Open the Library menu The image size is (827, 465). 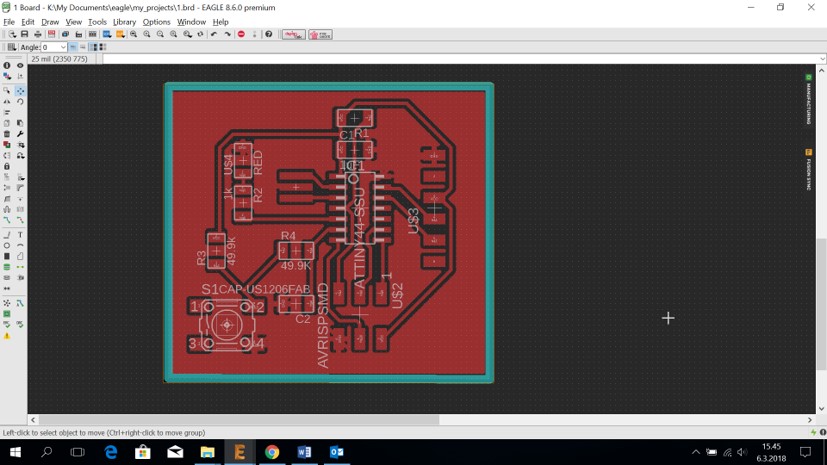(124, 22)
